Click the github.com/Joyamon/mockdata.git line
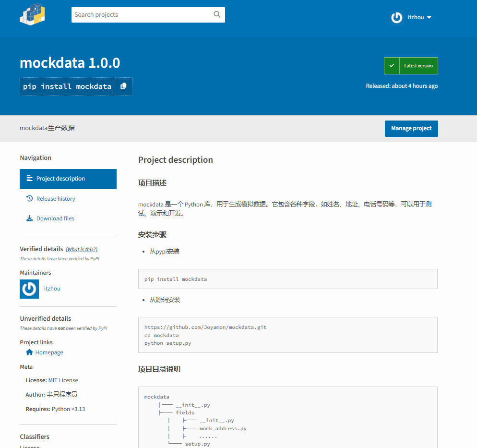 pos(205,327)
